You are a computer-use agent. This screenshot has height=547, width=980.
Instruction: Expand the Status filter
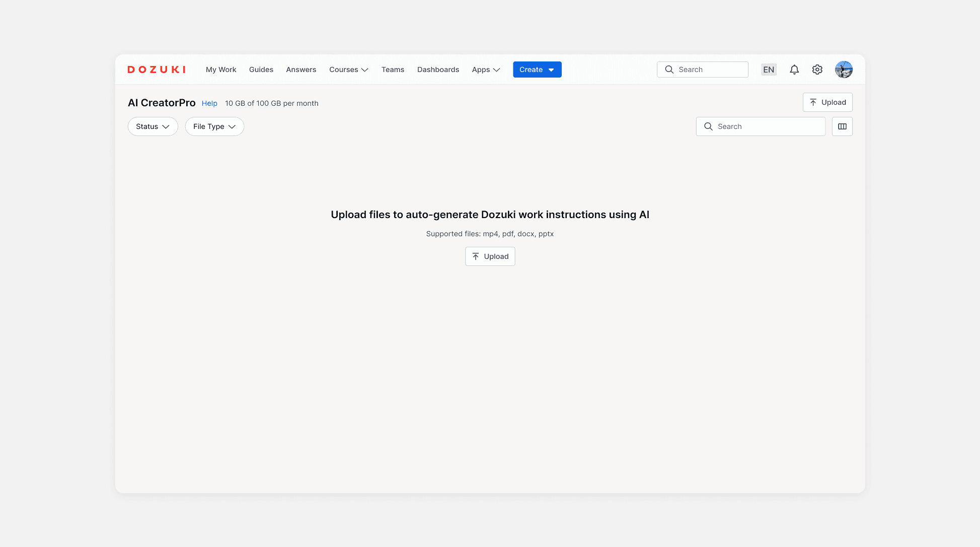(153, 126)
